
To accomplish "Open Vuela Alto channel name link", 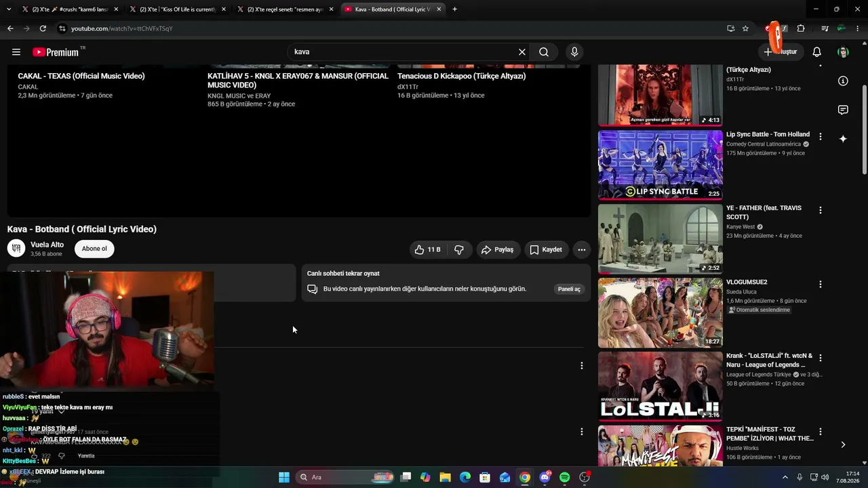I will point(47,245).
